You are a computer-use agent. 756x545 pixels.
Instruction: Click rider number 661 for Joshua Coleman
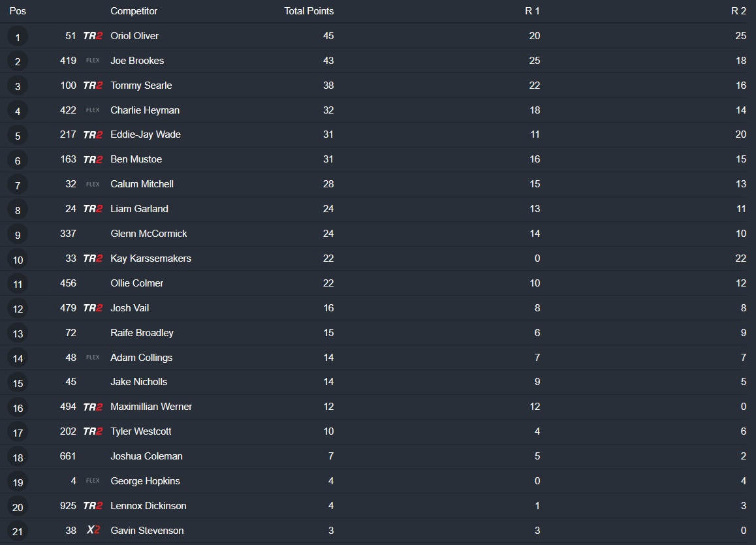pos(68,456)
